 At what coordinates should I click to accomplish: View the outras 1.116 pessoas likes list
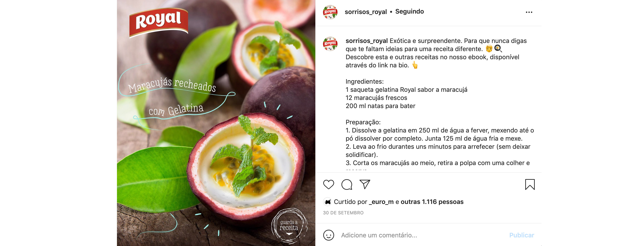[432, 202]
